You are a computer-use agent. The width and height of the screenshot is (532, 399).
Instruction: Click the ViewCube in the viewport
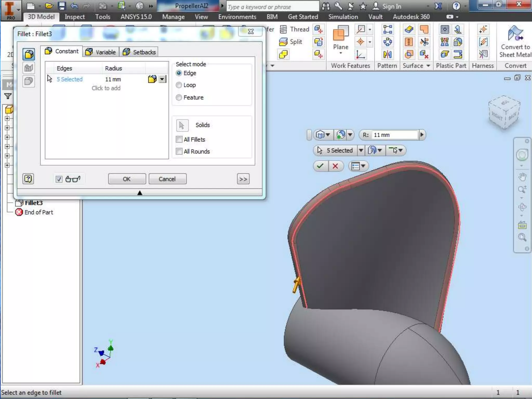(504, 112)
